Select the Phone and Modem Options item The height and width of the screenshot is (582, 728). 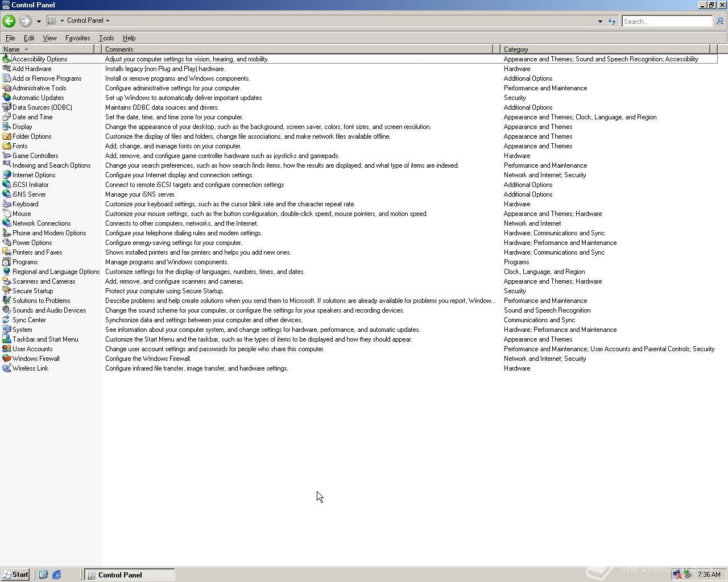[x=44, y=233]
